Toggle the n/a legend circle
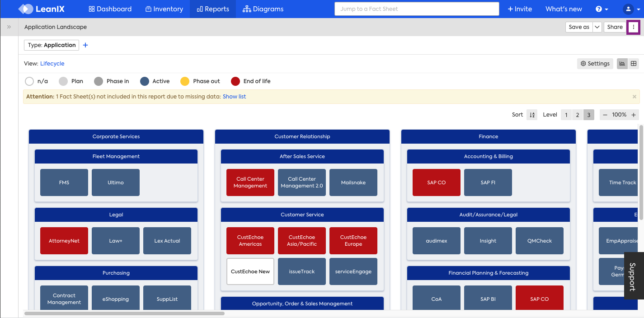This screenshot has height=318, width=644. pyautogui.click(x=29, y=81)
